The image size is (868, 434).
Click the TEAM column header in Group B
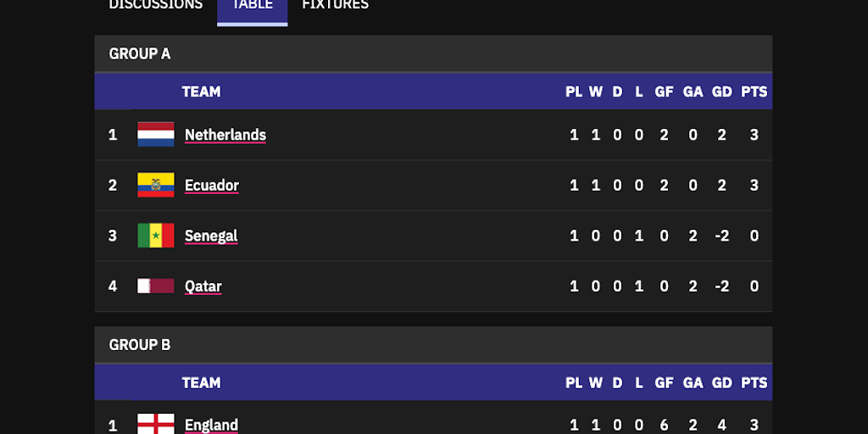pyautogui.click(x=201, y=382)
